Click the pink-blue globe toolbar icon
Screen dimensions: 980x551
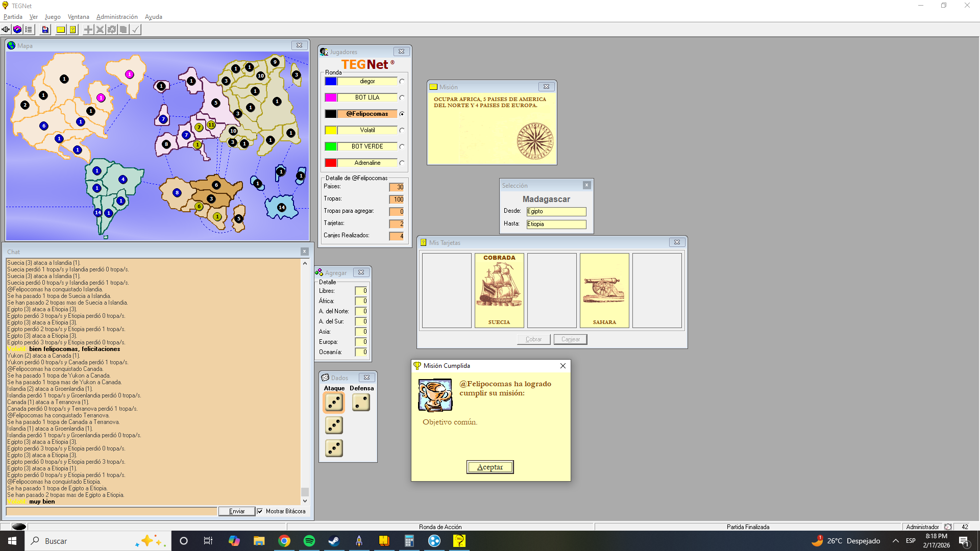(17, 30)
